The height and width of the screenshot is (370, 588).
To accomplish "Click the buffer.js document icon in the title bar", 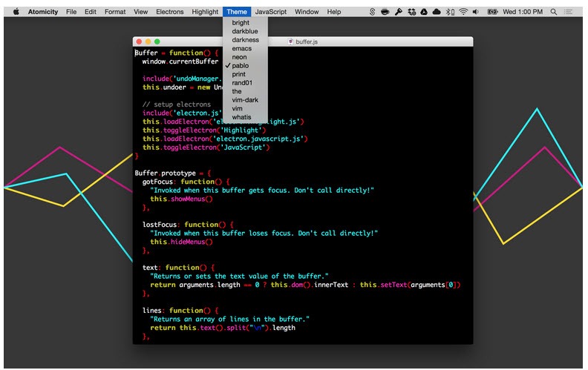I will pyautogui.click(x=290, y=42).
